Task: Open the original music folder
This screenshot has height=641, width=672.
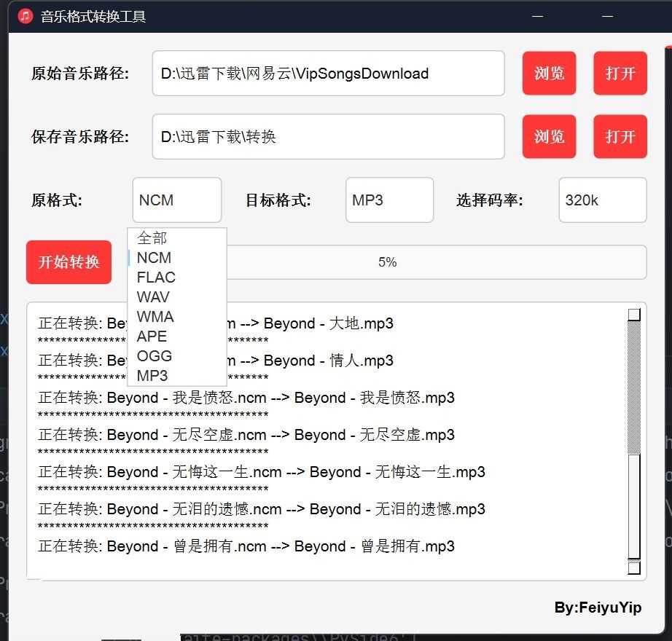Action: coord(620,74)
